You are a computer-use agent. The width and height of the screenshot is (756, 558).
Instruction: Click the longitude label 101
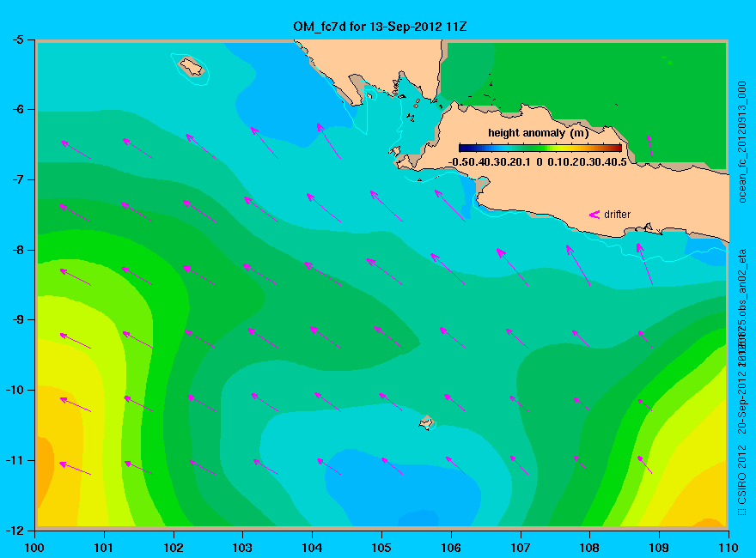click(x=104, y=548)
